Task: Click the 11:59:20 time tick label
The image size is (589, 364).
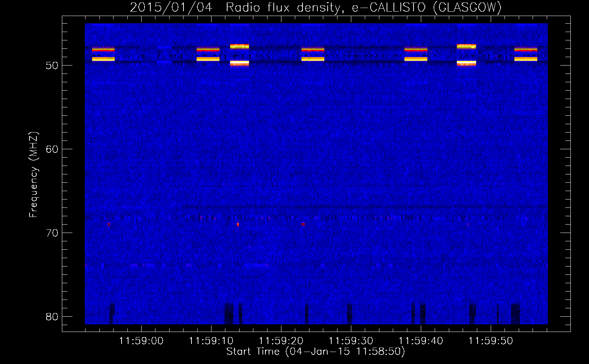Action: click(281, 341)
